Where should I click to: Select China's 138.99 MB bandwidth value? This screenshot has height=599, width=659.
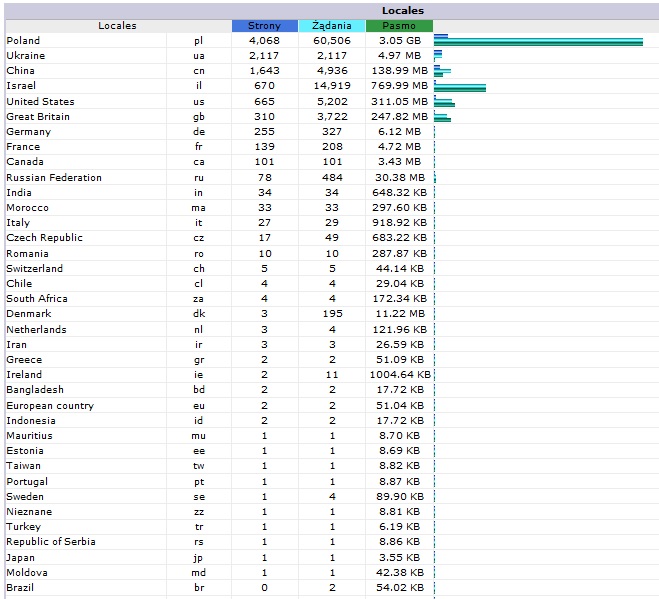coord(399,71)
